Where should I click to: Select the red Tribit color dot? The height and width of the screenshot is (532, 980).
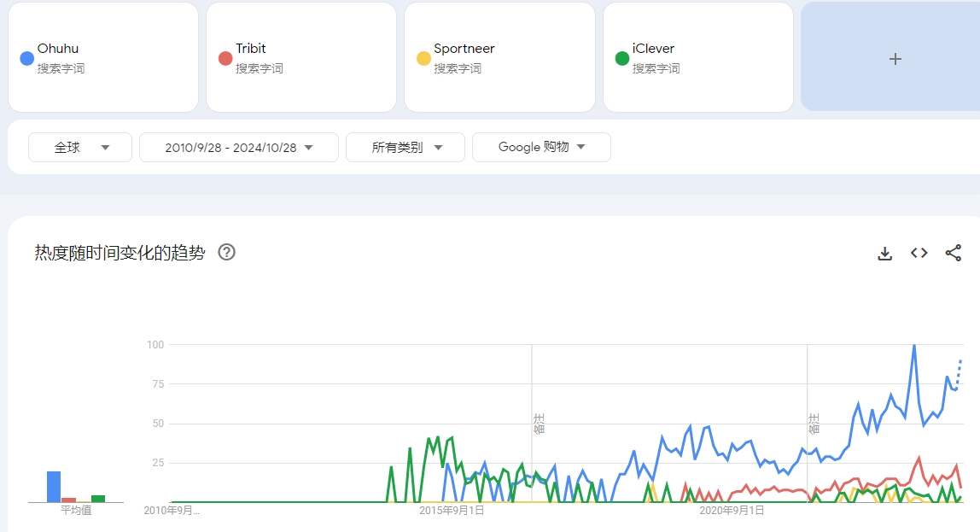click(x=225, y=58)
